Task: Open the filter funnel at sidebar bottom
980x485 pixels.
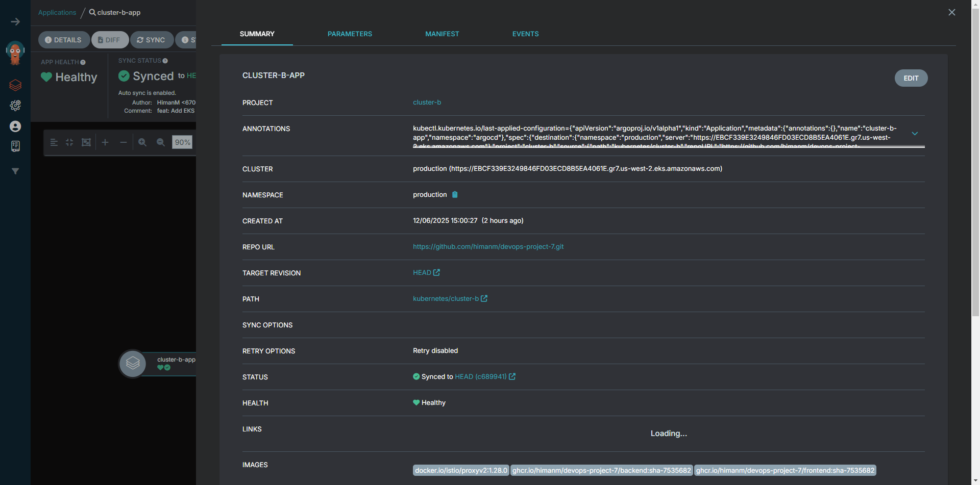Action: click(15, 171)
